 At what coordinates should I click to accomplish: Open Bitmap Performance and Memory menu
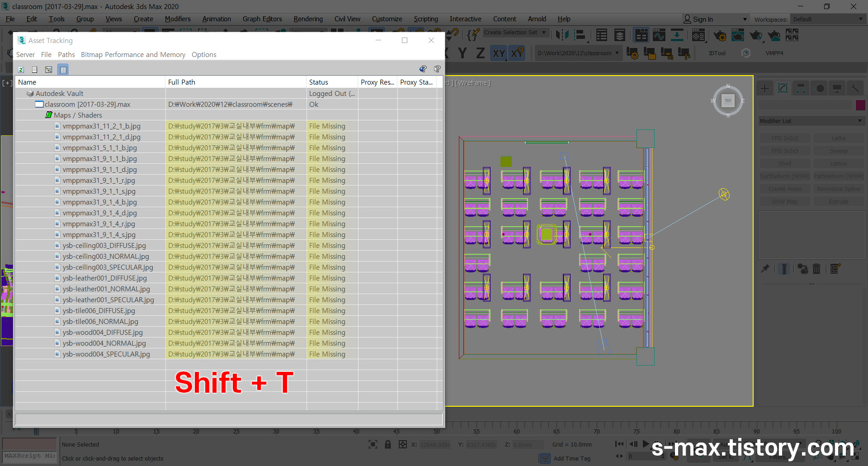tap(133, 54)
